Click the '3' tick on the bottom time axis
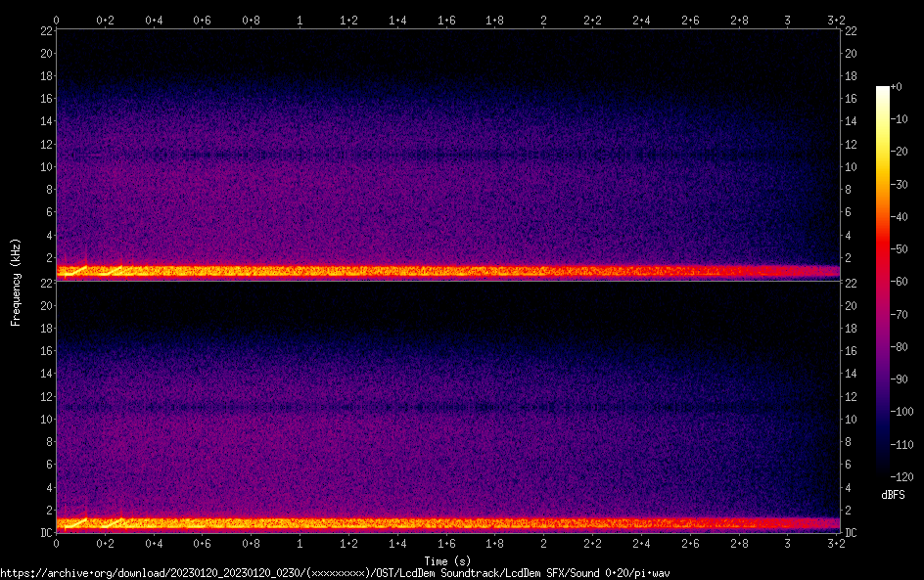 pos(787,543)
